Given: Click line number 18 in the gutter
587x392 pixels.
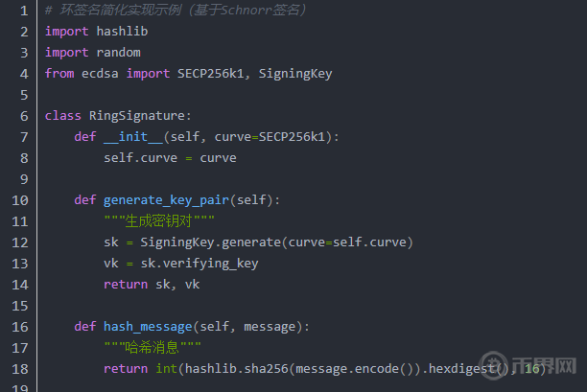Looking at the screenshot, I should tap(19, 369).
